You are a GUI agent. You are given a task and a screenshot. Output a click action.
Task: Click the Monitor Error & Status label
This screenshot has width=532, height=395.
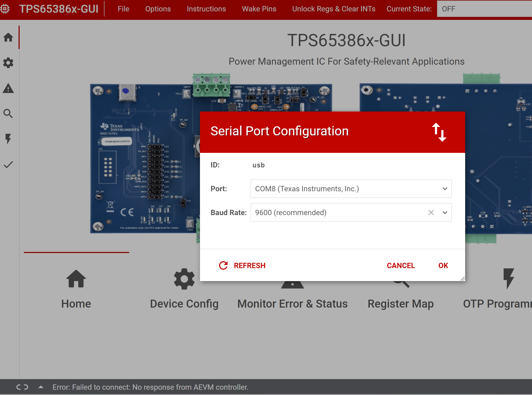tap(293, 304)
